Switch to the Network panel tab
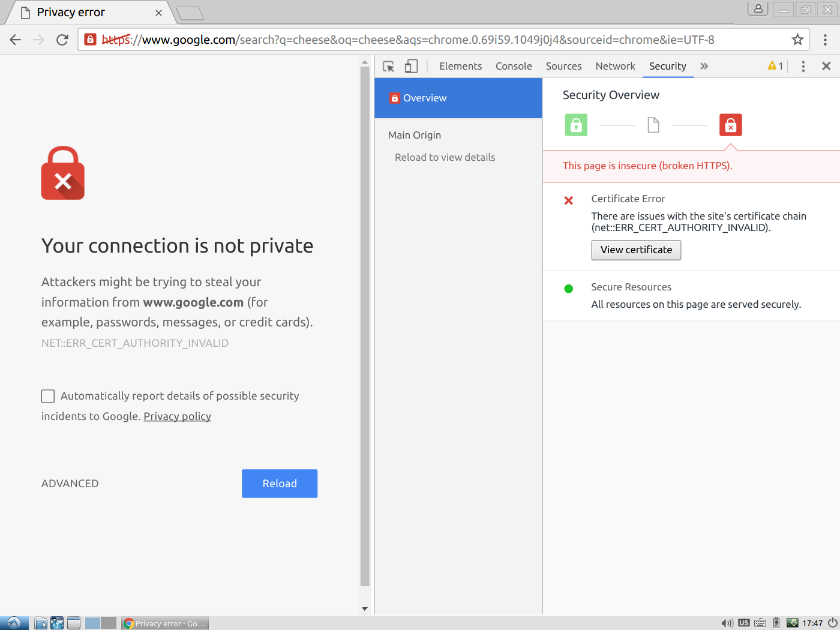The width and height of the screenshot is (840, 630). pos(615,66)
